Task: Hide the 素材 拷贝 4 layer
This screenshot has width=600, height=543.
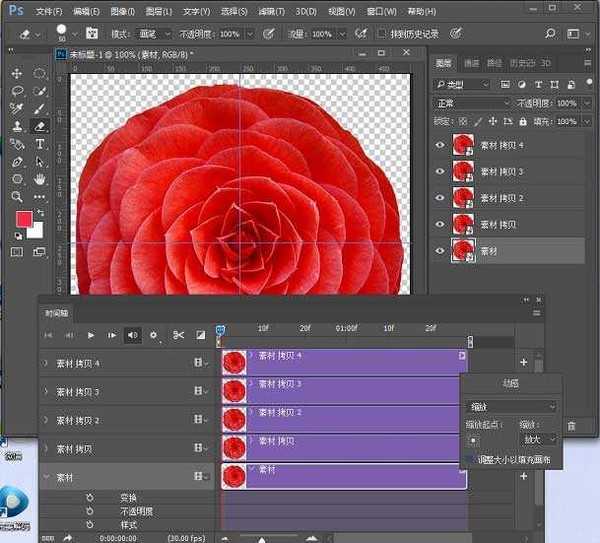Action: click(x=441, y=145)
